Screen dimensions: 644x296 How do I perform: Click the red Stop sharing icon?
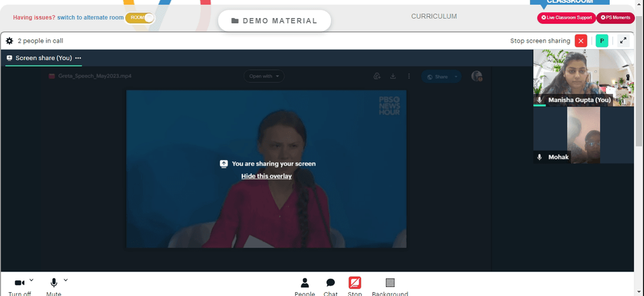(355, 283)
